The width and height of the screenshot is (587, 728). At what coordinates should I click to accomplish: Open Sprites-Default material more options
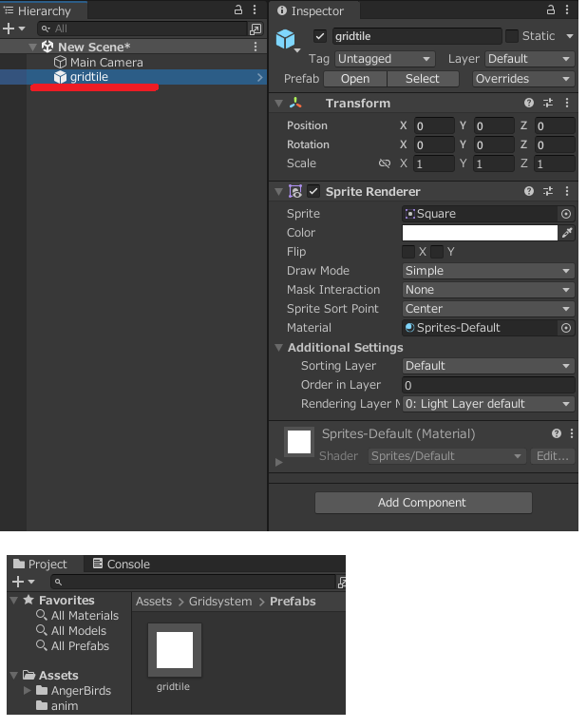click(x=572, y=433)
